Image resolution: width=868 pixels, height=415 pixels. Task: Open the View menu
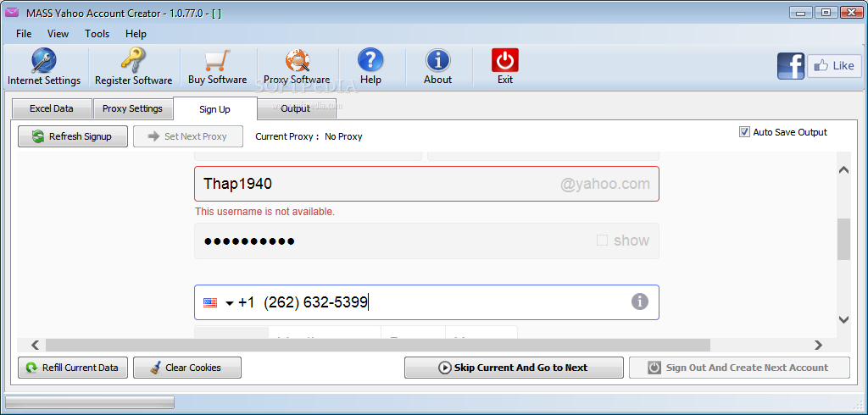58,34
